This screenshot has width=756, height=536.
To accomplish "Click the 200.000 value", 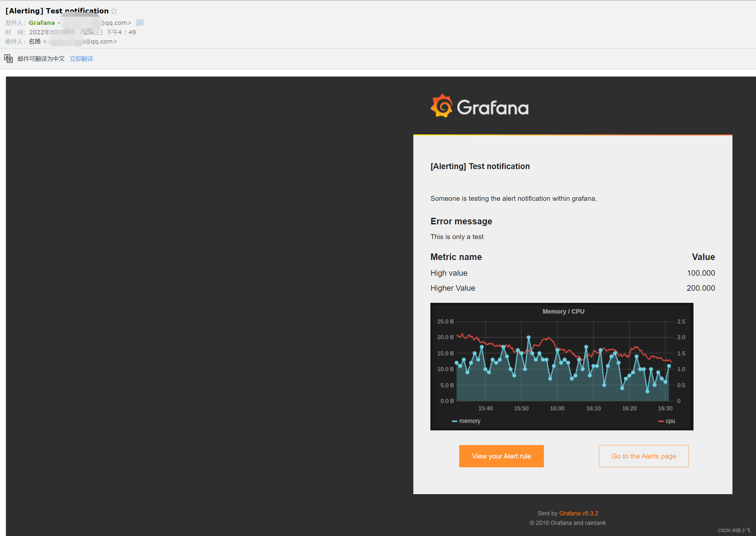I will coord(700,288).
